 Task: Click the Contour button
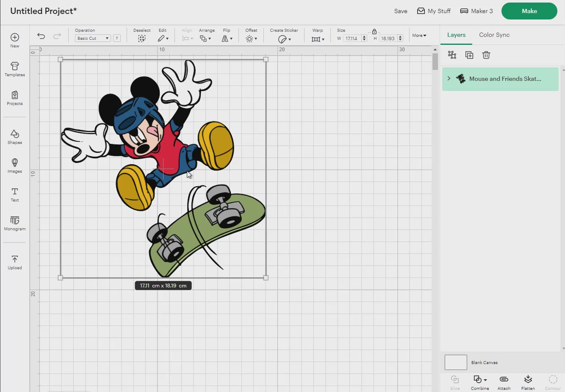tap(553, 382)
